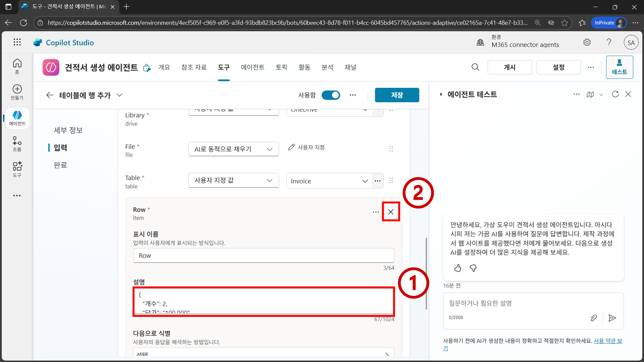Click thumbs down on agent greeting
Image resolution: width=644 pixels, height=362 pixels.
coord(473,268)
